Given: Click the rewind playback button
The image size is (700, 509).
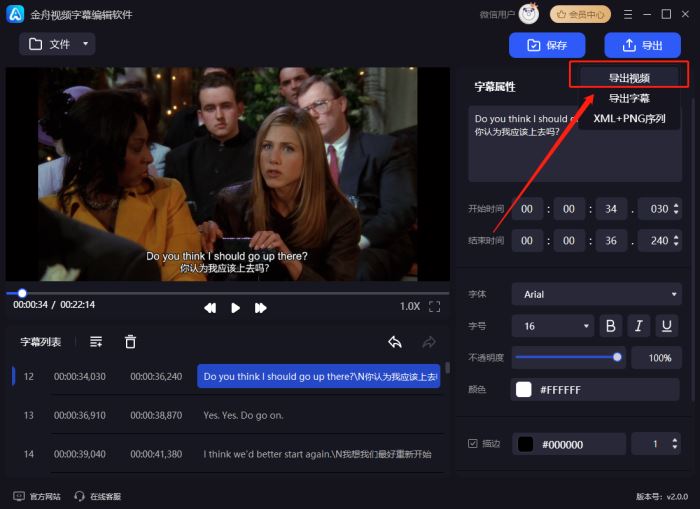Looking at the screenshot, I should [x=210, y=308].
